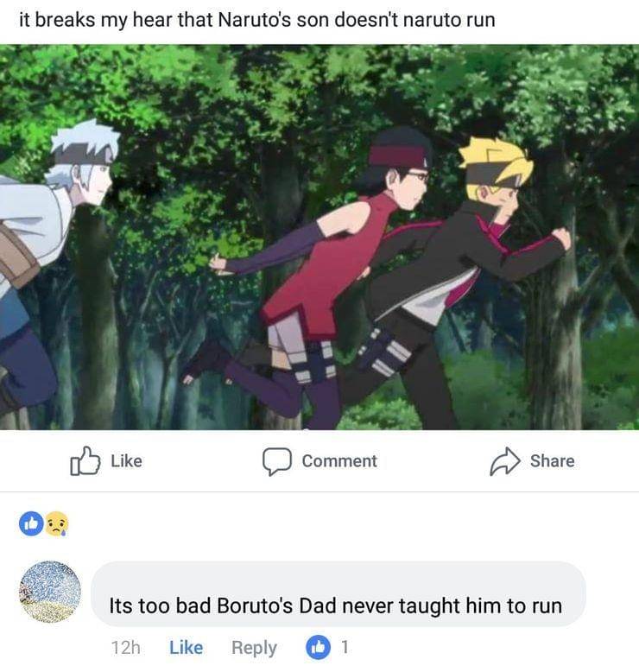This screenshot has height=672, width=639.
Task: Select the "Comment" text label
Action: click(339, 461)
